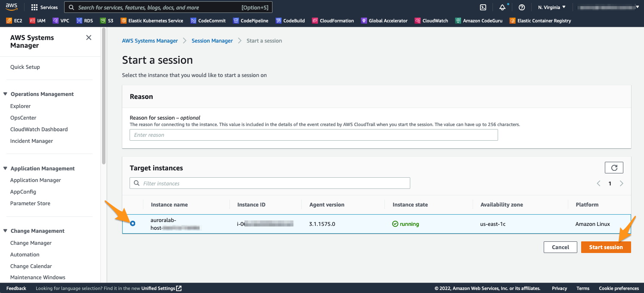Open Parameter Store
This screenshot has height=293, width=644.
tap(30, 204)
